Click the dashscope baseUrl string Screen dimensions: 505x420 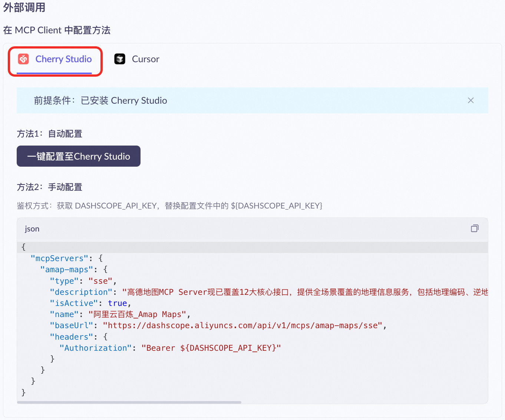point(242,326)
